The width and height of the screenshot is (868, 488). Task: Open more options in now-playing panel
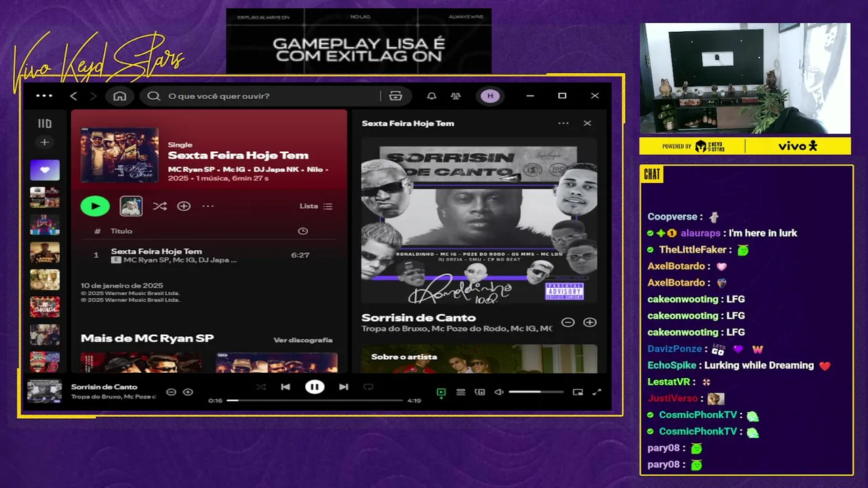pyautogui.click(x=564, y=123)
